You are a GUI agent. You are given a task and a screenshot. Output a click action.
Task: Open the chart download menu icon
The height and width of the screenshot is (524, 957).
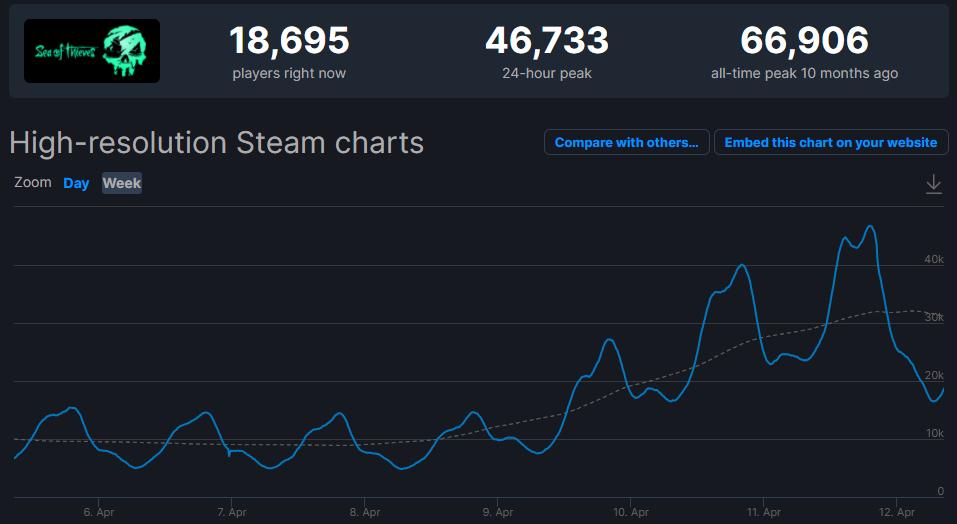(933, 184)
